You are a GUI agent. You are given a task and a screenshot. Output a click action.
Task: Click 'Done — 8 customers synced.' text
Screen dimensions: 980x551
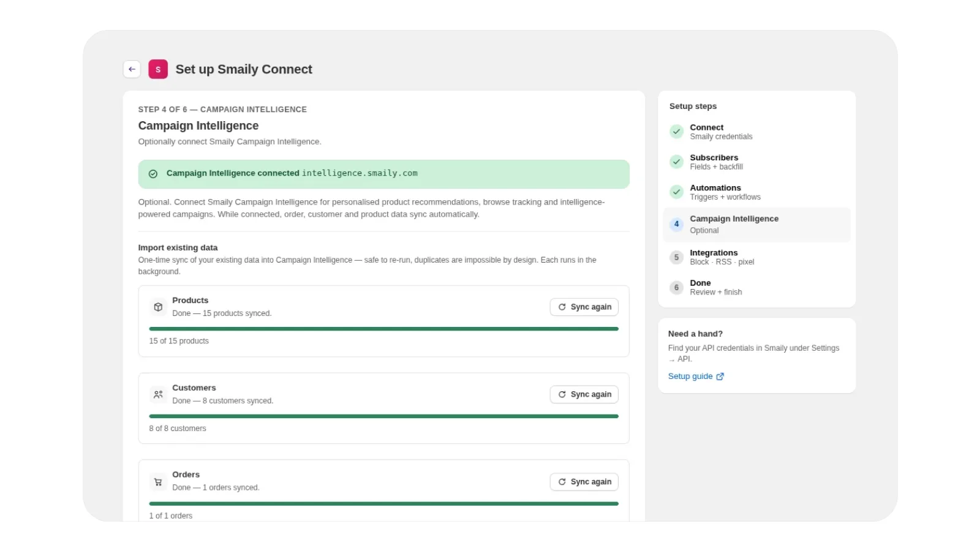point(223,401)
